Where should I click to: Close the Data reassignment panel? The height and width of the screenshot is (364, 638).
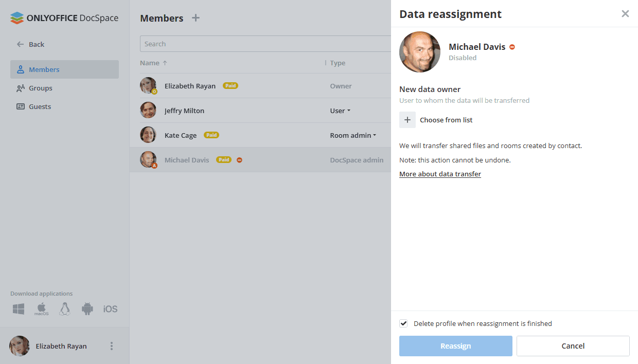click(625, 13)
